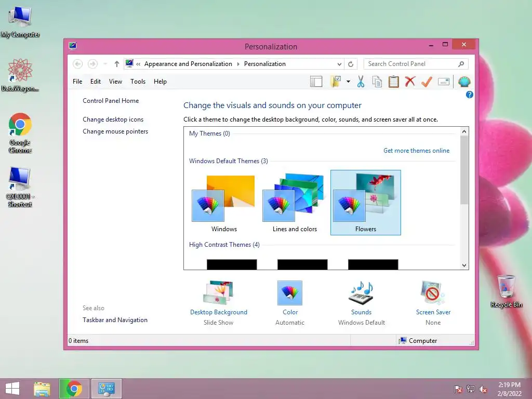Select the Lines and colors theme
Screen dimensions: 532x399
point(295,203)
